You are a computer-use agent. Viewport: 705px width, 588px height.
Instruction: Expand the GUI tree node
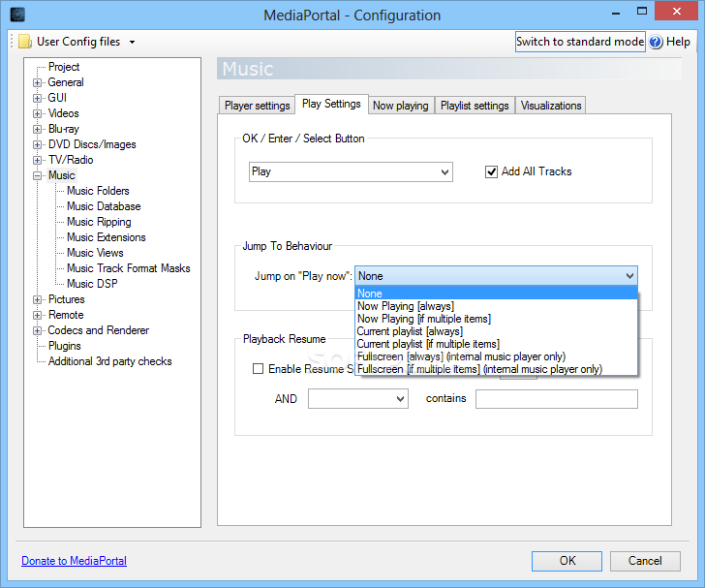[x=38, y=98]
